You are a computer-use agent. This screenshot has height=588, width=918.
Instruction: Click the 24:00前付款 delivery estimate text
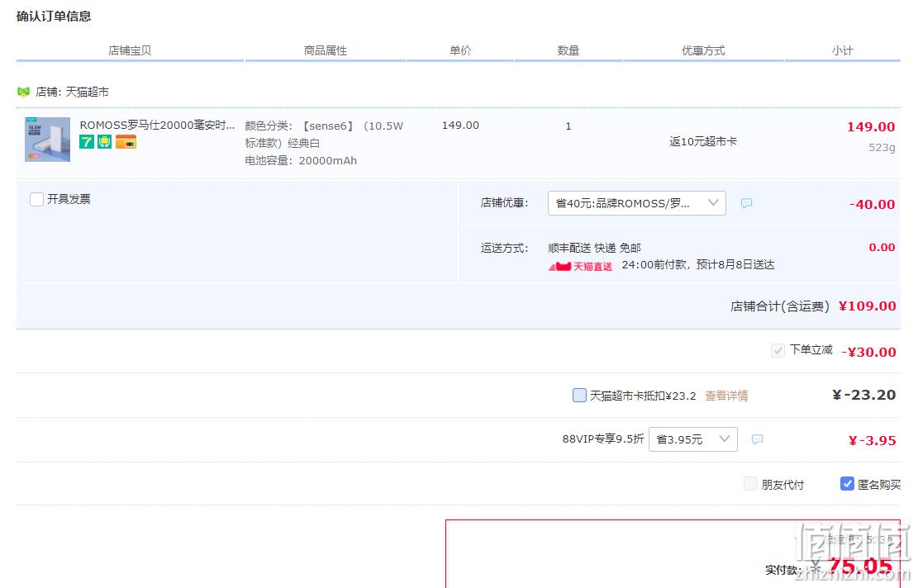coord(698,265)
